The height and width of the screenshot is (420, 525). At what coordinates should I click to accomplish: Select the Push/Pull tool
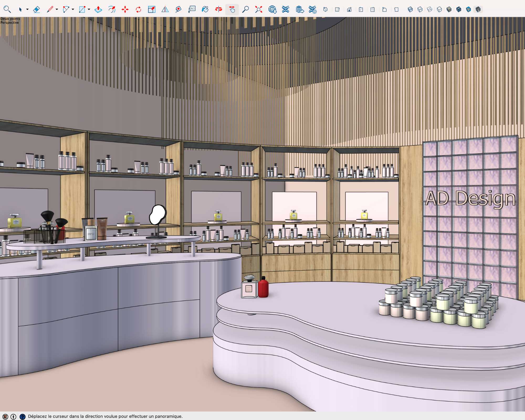(98, 10)
